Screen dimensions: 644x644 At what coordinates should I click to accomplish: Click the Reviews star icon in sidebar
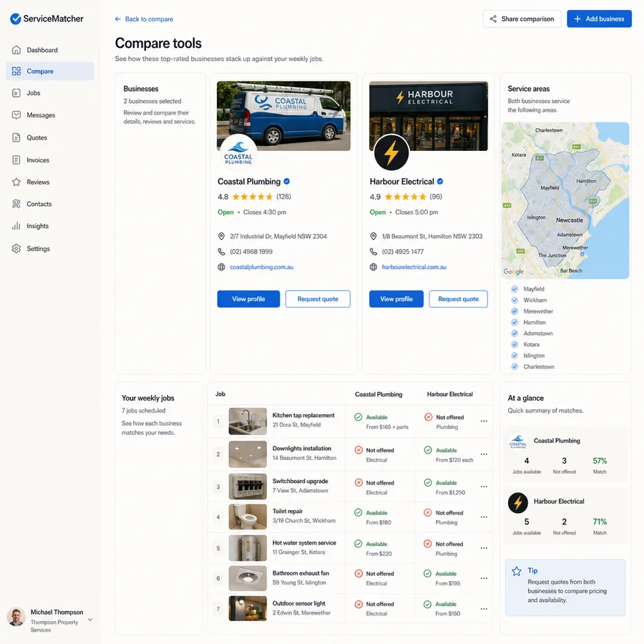[x=16, y=182]
